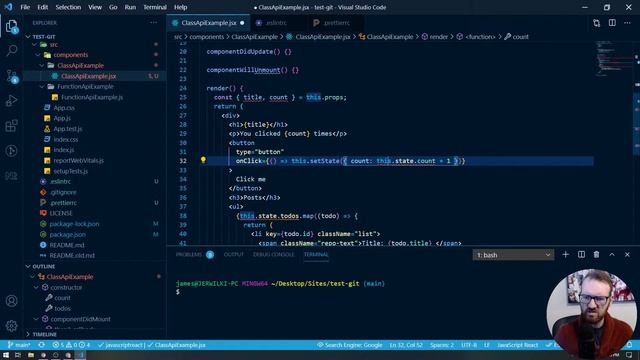
Task: Open editor more actions ellipsis
Action: 627,23
